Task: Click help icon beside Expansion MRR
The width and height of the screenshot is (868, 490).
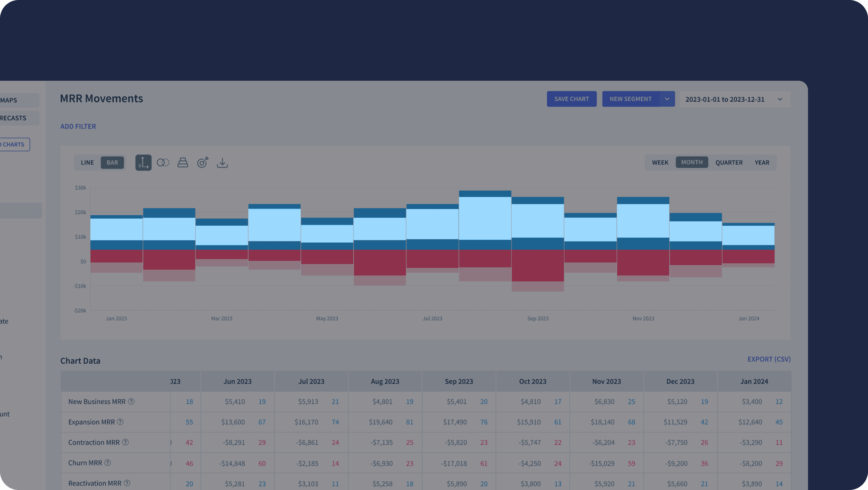Action: [x=120, y=422]
